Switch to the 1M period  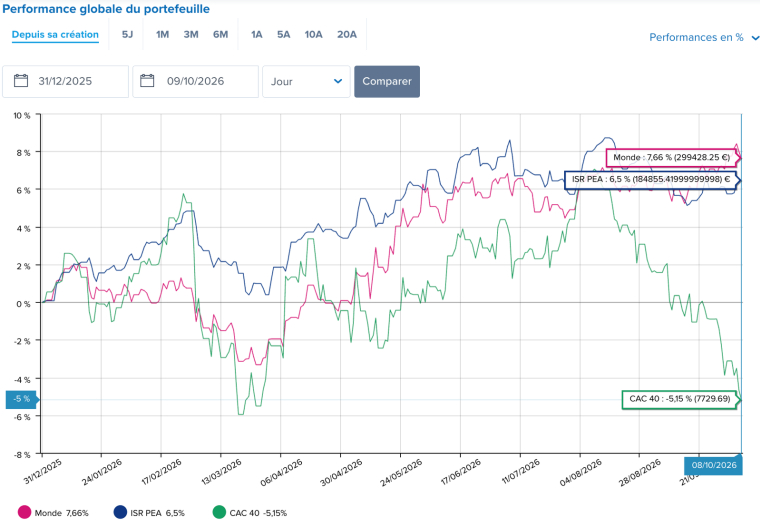point(162,34)
